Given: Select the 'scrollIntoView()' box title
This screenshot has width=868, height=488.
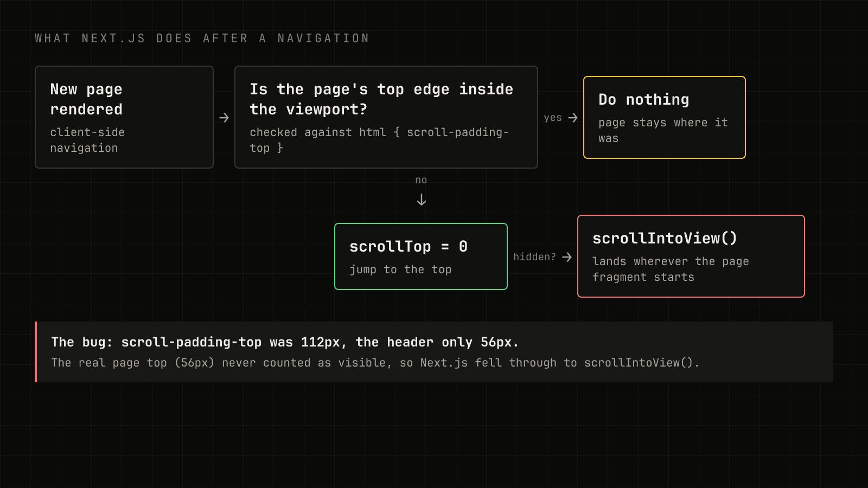Looking at the screenshot, I should (x=665, y=239).
